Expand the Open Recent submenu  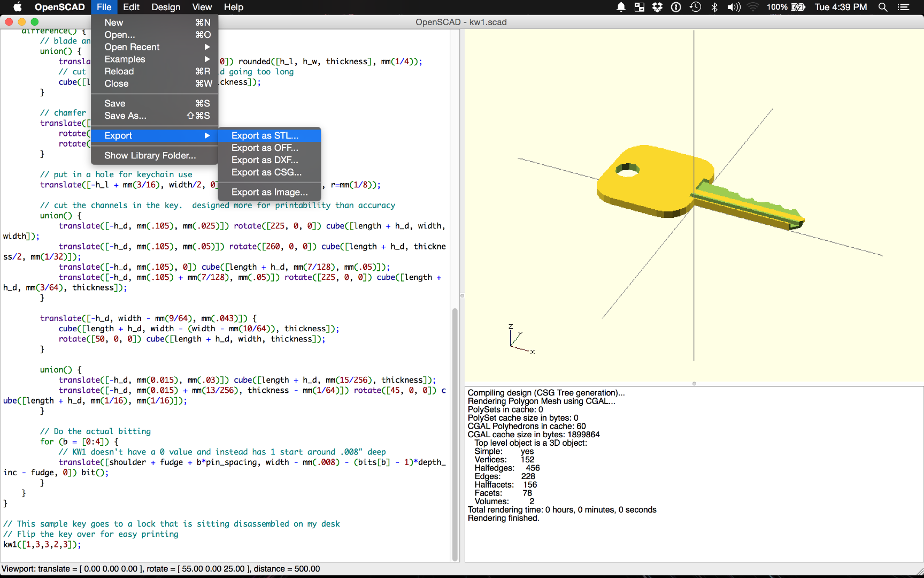160,47
